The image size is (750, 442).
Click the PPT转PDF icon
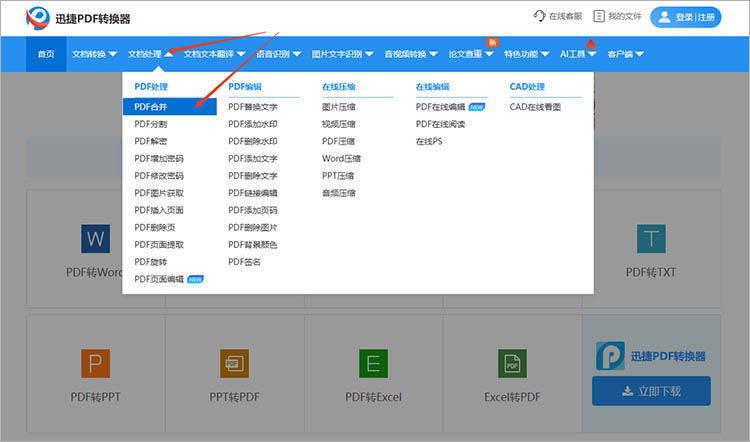pyautogui.click(x=234, y=363)
